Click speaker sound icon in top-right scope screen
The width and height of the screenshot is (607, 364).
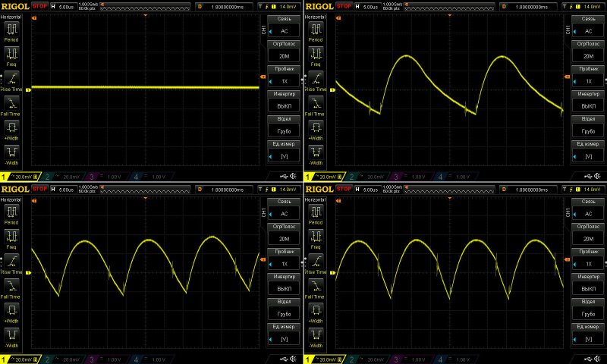[597, 176]
